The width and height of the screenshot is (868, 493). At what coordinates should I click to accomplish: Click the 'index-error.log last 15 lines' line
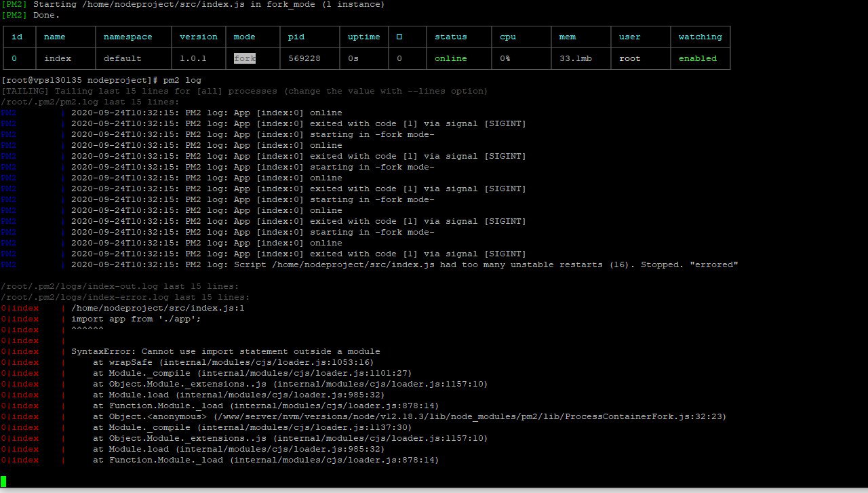pos(125,297)
